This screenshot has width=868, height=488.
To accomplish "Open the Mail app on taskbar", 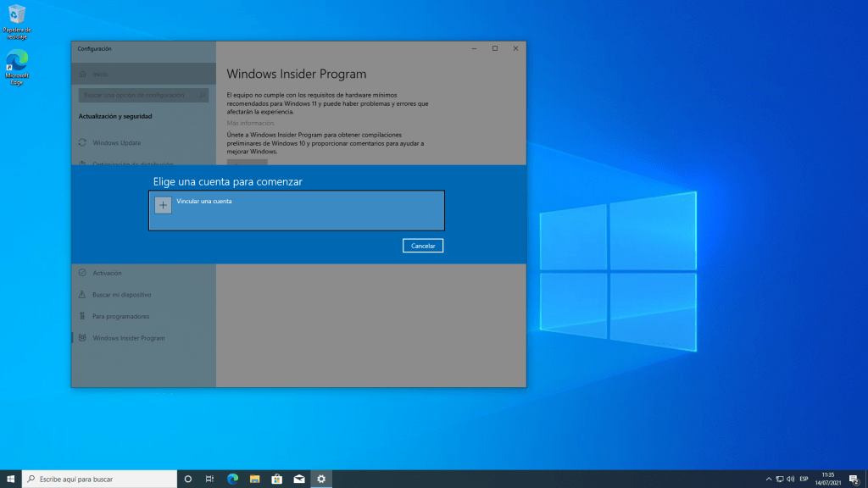I will coord(298,479).
